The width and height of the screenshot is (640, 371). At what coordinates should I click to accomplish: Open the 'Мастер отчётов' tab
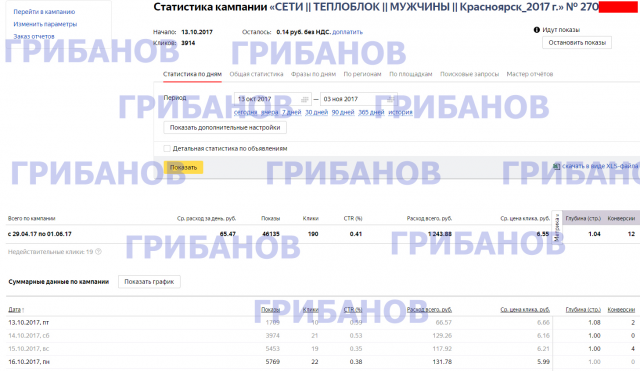pyautogui.click(x=530, y=74)
